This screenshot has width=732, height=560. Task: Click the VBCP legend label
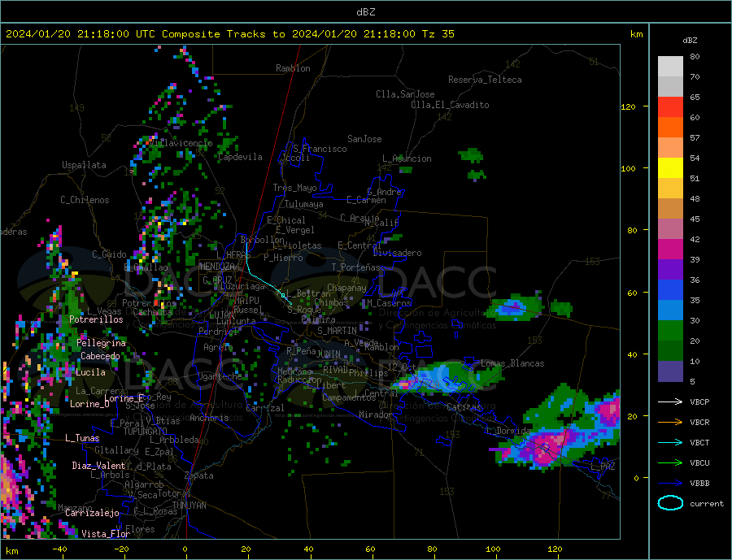699,402
